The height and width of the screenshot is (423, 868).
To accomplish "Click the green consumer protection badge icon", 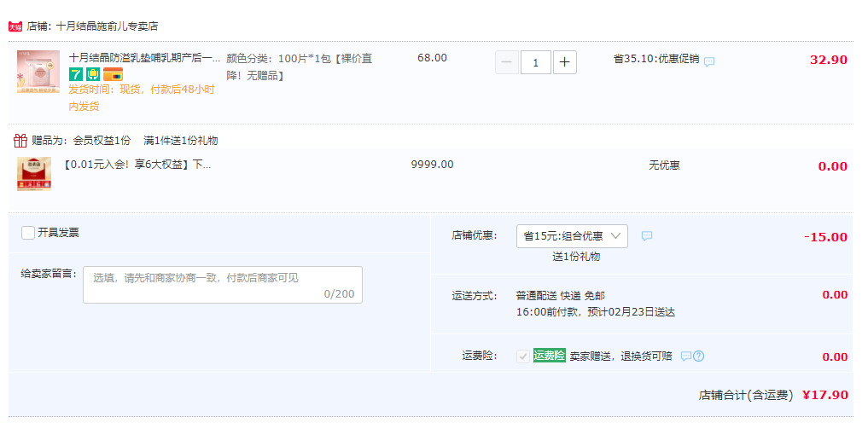I will pos(93,74).
